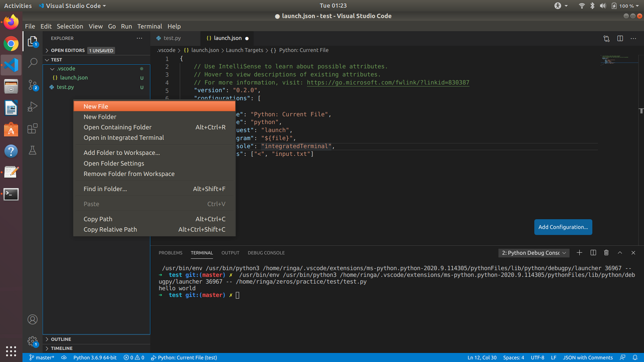Click the Launch Targets breadcrumb
This screenshot has width=644, height=362.
tap(245, 50)
